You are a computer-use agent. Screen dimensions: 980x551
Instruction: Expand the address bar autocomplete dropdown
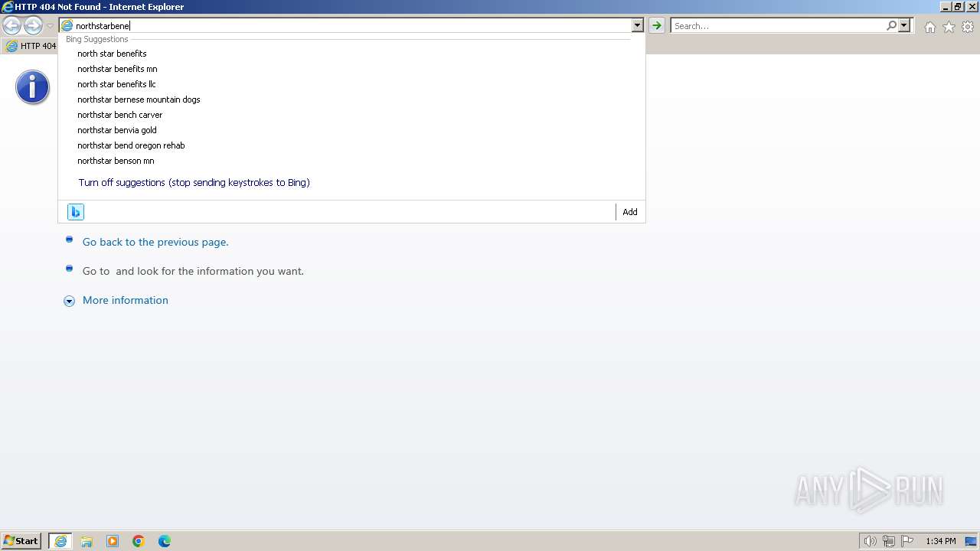click(637, 26)
